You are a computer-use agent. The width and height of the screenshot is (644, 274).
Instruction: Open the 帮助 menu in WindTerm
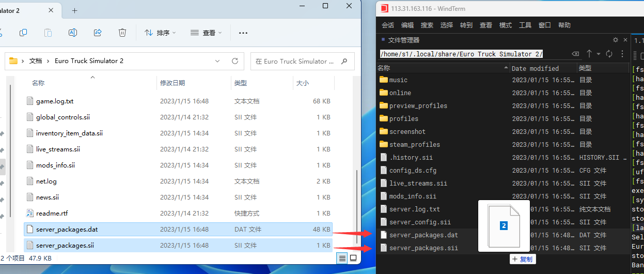[564, 25]
